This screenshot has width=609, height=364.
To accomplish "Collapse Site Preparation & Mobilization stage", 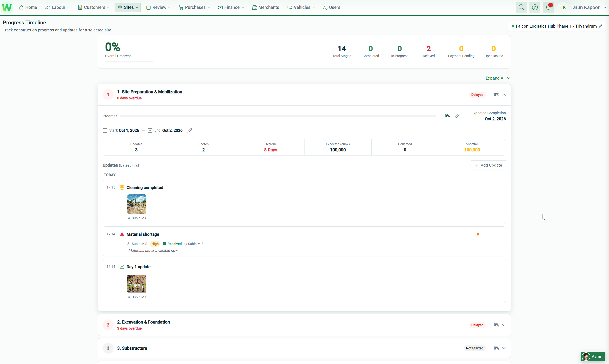I will [x=504, y=95].
